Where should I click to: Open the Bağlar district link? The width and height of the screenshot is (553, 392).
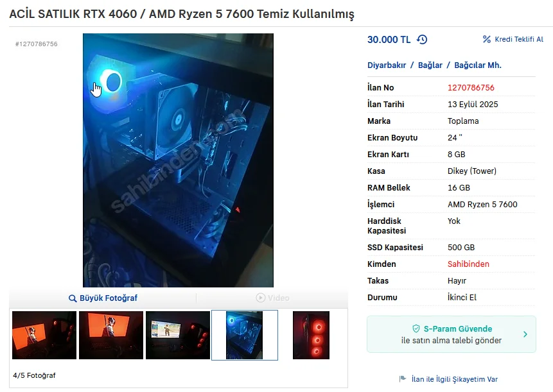pos(430,65)
